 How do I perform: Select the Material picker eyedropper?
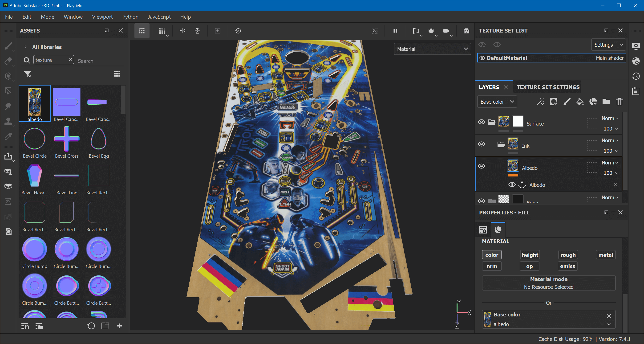8,136
